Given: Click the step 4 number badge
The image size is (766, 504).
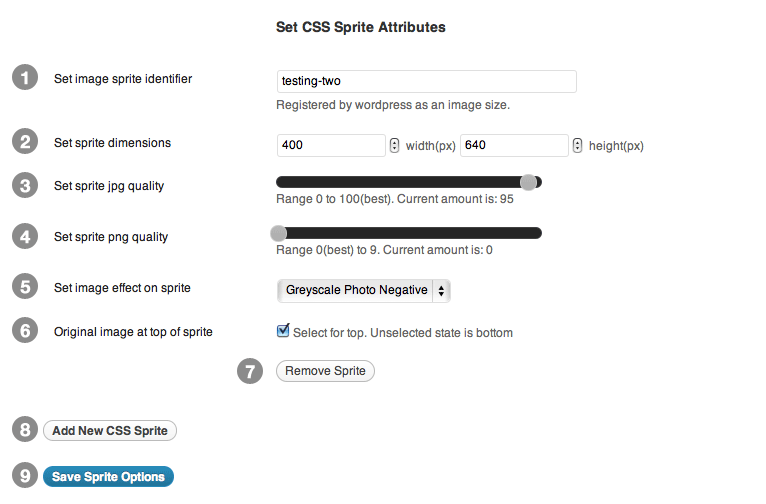Looking at the screenshot, I should pos(25,237).
